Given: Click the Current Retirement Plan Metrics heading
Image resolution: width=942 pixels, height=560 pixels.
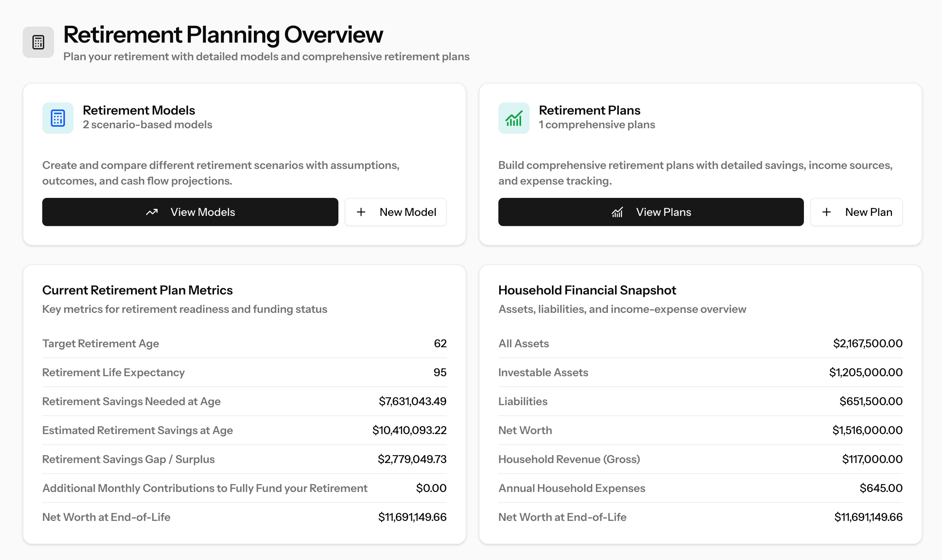Looking at the screenshot, I should (137, 290).
